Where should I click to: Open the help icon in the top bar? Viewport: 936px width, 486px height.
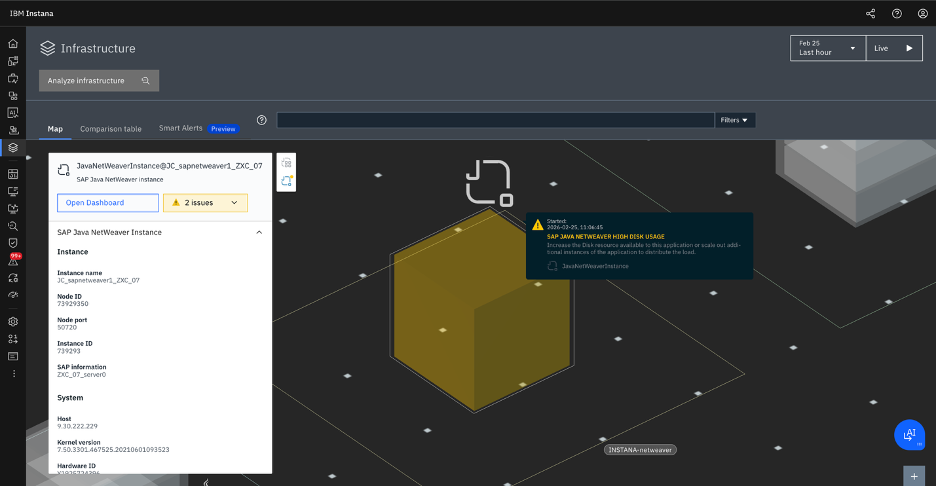coord(897,14)
